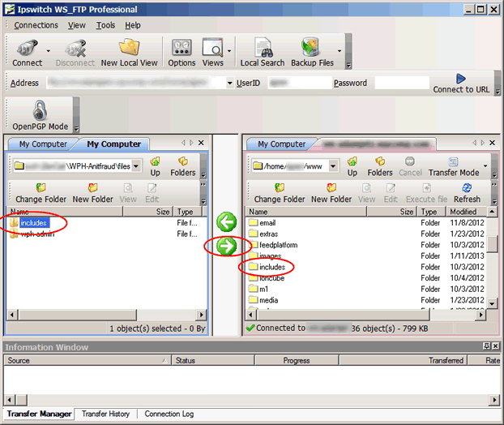Click the Backup Files icon
The width and height of the screenshot is (504, 425).
pos(312,52)
